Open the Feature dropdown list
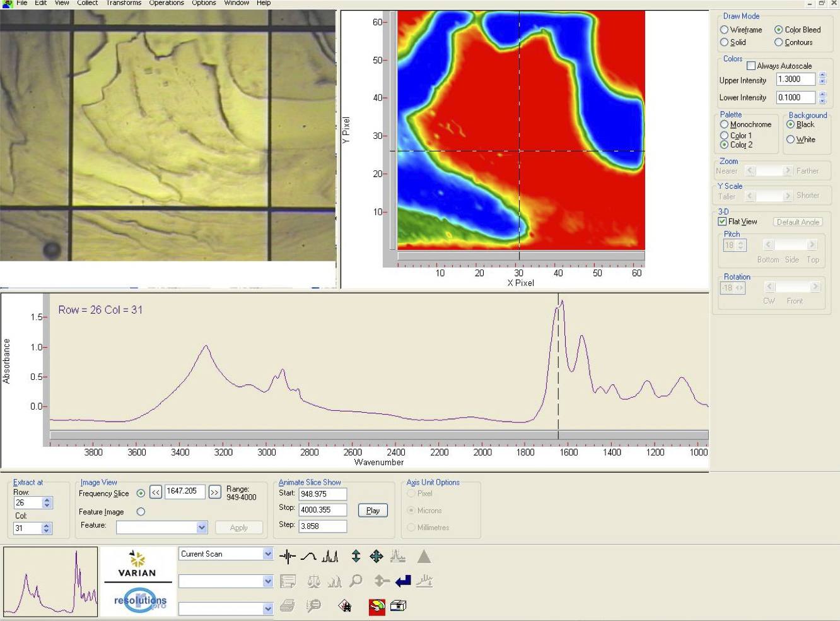 [x=202, y=528]
